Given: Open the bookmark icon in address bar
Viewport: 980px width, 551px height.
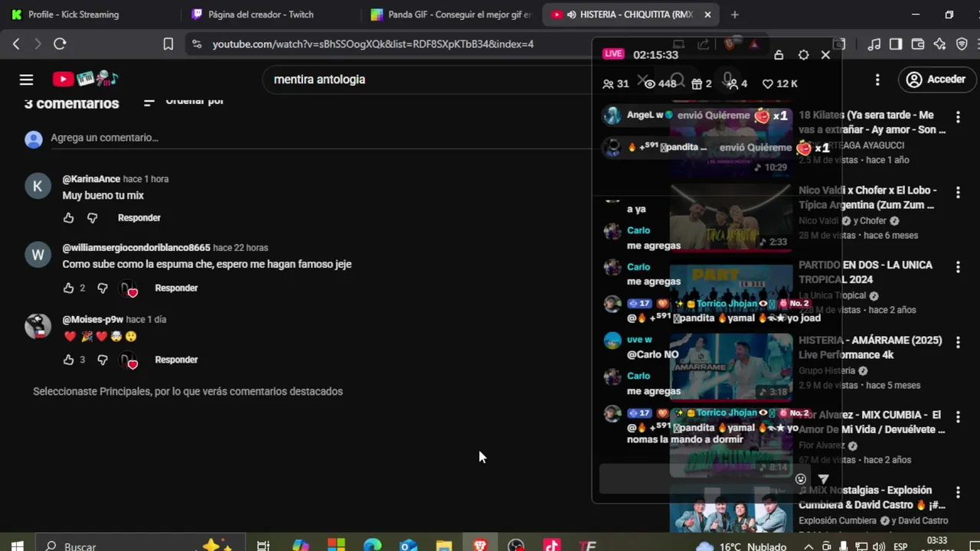Looking at the screenshot, I should tap(168, 44).
